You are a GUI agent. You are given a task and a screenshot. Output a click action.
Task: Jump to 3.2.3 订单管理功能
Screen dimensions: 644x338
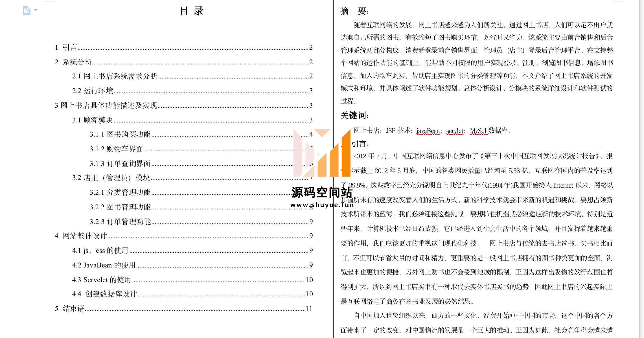[120, 222]
